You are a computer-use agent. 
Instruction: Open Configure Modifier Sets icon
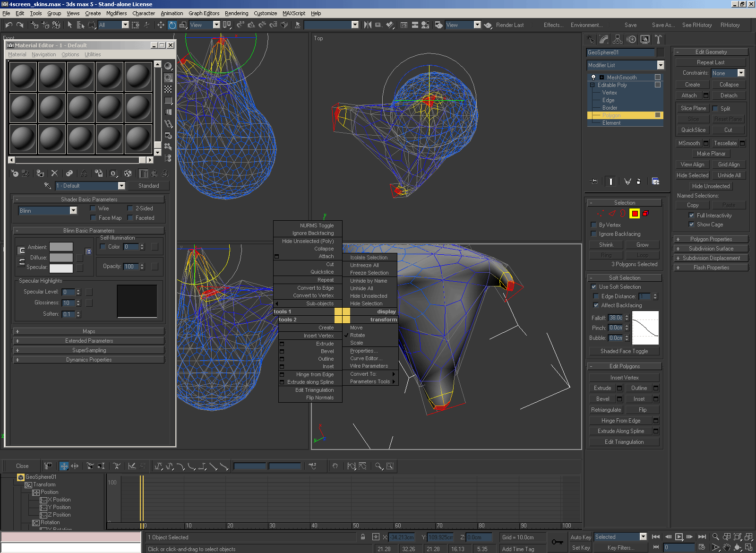[x=655, y=181]
